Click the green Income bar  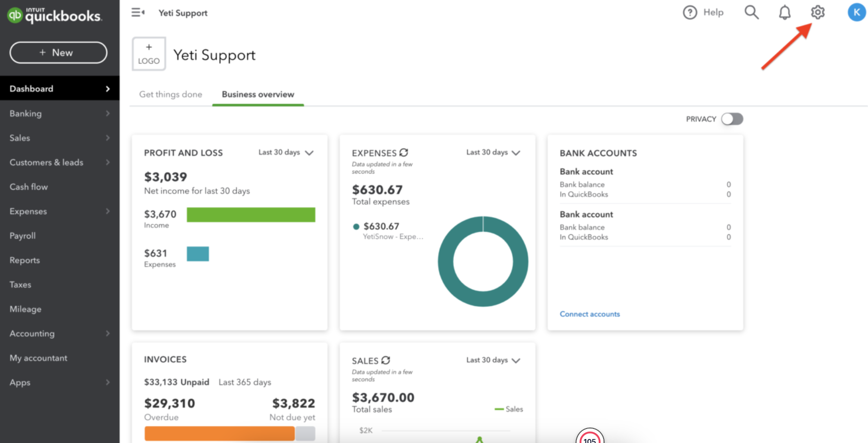251,215
